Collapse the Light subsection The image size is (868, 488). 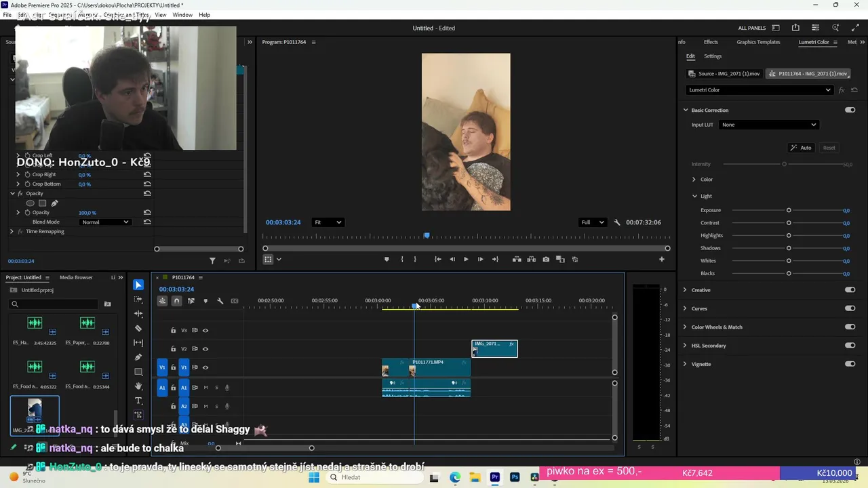(x=694, y=197)
